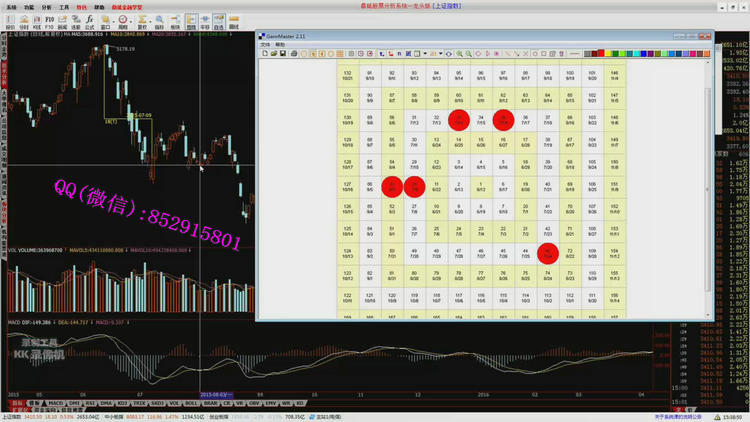The image size is (750, 422).
Task: Click the 复权 toolbar icon
Action: point(142,22)
